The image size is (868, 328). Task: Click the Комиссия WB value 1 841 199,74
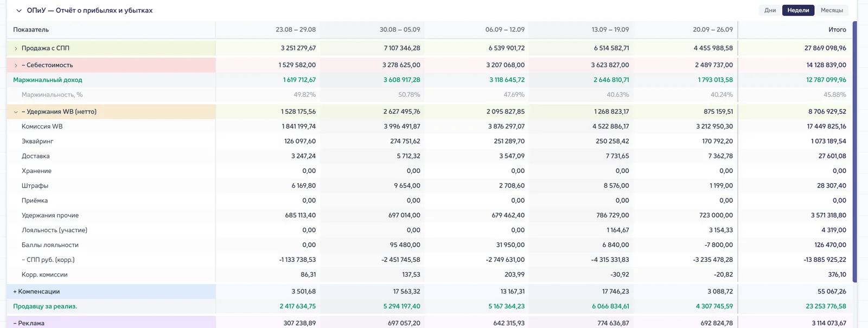299,126
